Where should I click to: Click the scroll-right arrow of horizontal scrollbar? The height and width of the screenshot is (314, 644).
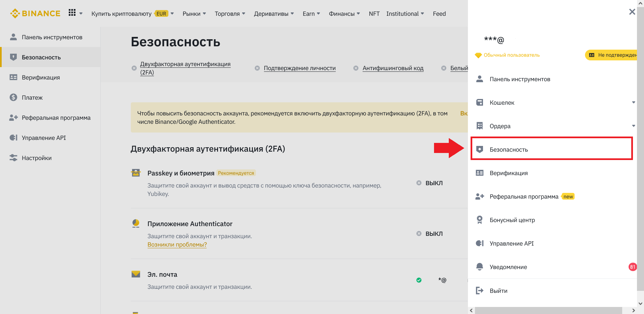(x=633, y=311)
